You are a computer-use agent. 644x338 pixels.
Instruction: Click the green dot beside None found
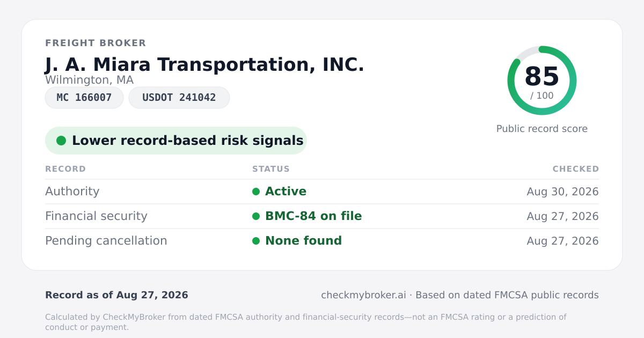(x=256, y=241)
